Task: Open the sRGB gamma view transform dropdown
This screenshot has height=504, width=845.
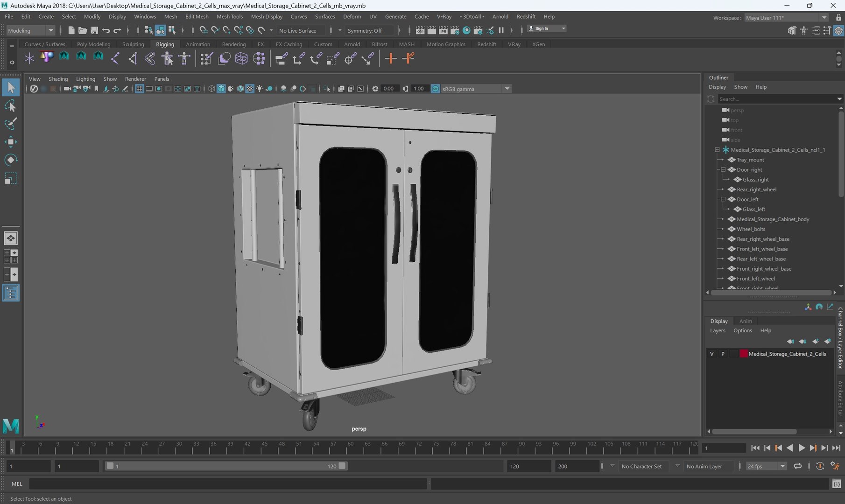Action: pos(476,89)
